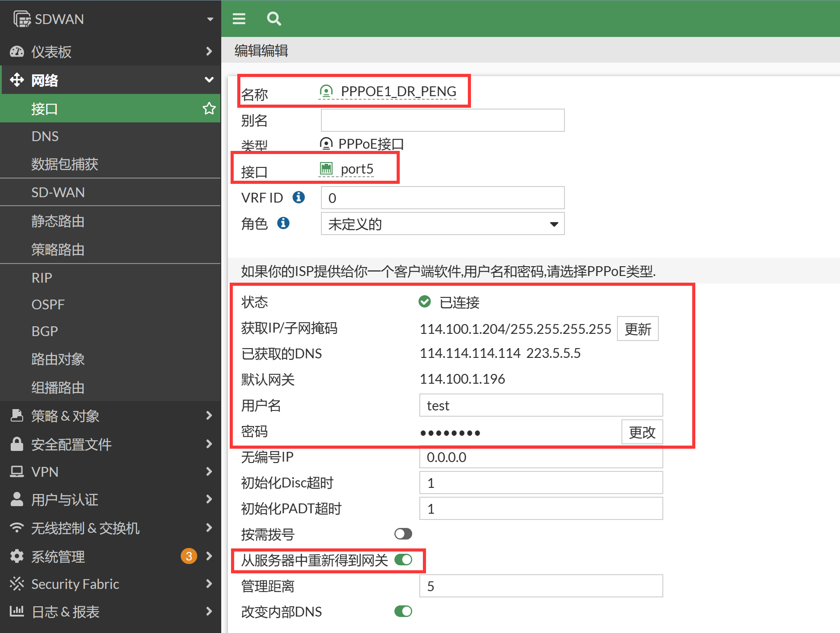
Task: Open the search magnifier icon
Action: point(274,19)
